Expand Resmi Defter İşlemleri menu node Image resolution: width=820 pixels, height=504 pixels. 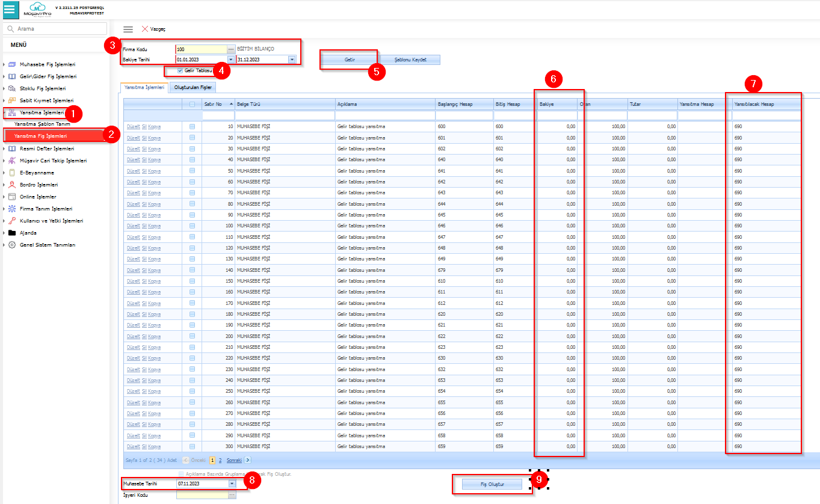click(x=4, y=149)
